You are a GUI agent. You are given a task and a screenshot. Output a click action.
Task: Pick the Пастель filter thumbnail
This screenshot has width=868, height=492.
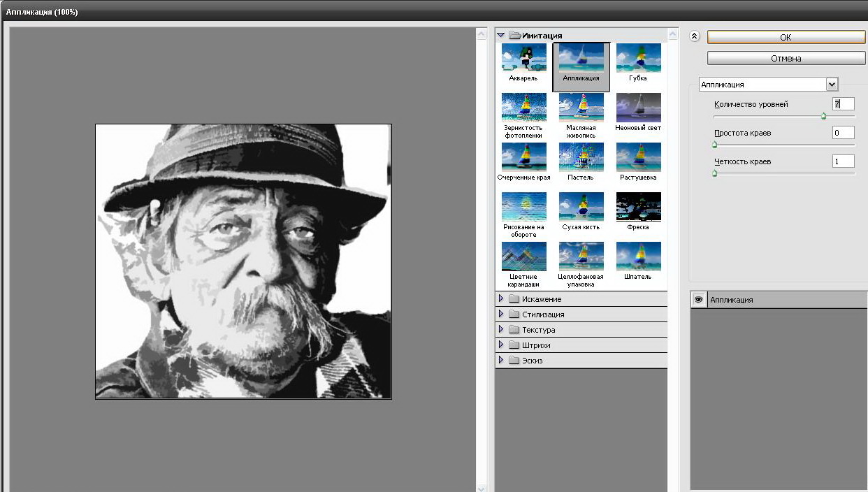tap(581, 157)
